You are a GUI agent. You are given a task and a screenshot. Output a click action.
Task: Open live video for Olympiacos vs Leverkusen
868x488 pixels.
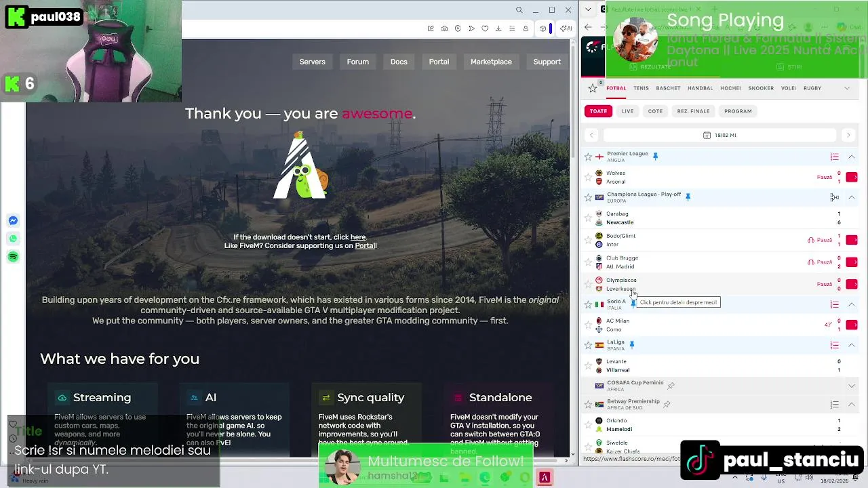click(x=852, y=284)
